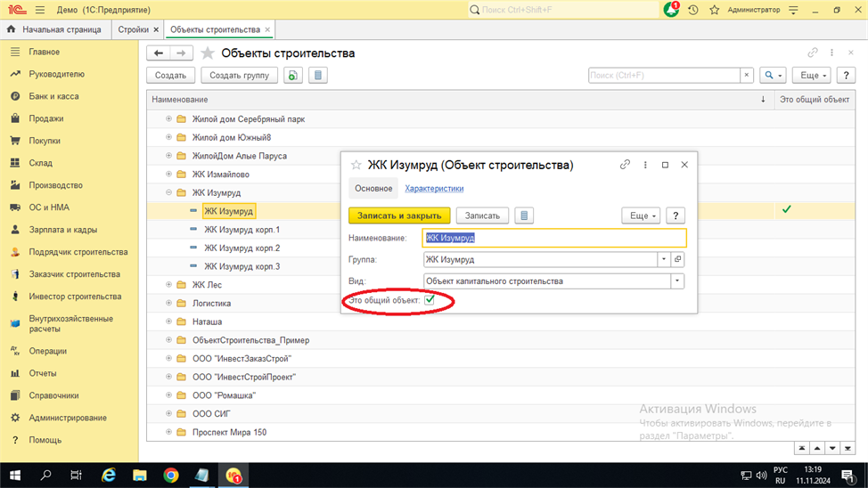Image resolution: width=868 pixels, height=488 pixels.
Task: Open the history clock icon
Action: [693, 10]
